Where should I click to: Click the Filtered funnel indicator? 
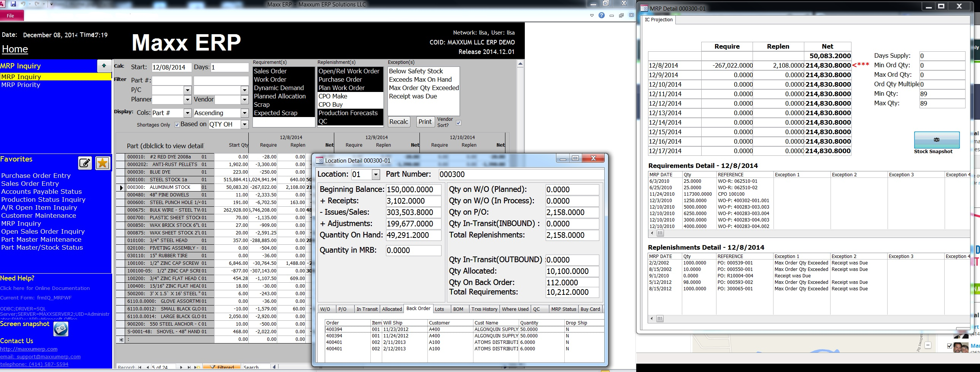pyautogui.click(x=222, y=367)
